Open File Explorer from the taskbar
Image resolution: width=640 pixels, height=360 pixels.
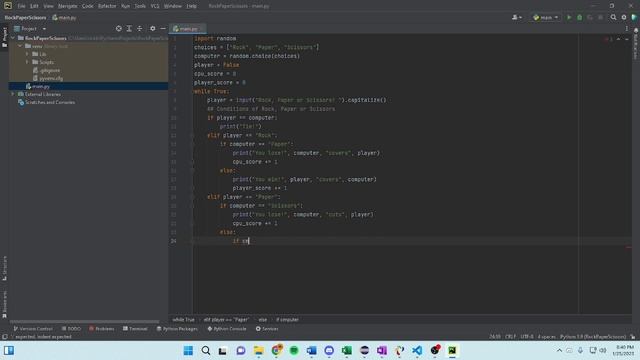tap(259, 350)
